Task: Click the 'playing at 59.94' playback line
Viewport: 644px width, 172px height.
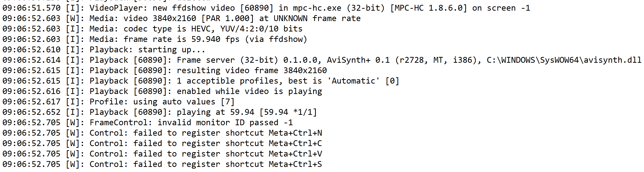Action: coord(247,112)
